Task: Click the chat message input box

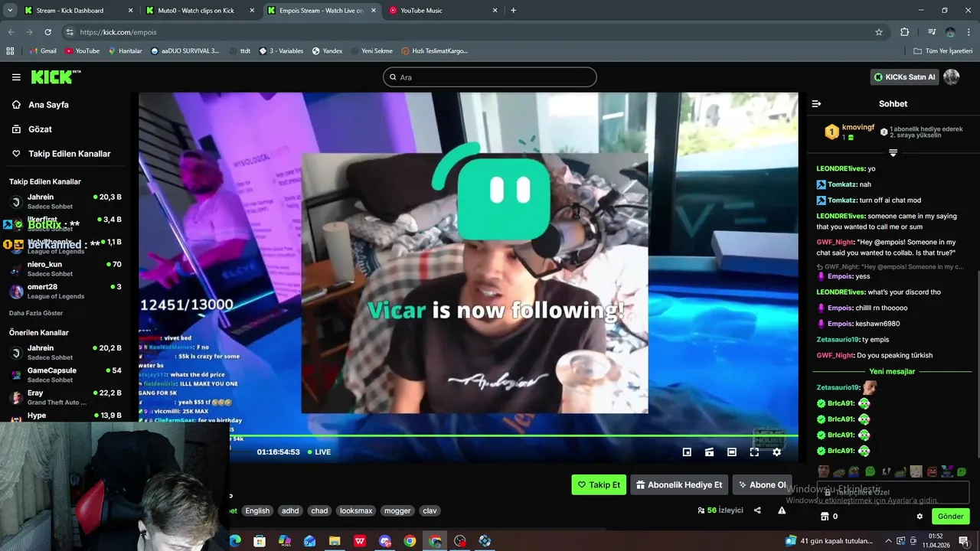Action: (893, 493)
